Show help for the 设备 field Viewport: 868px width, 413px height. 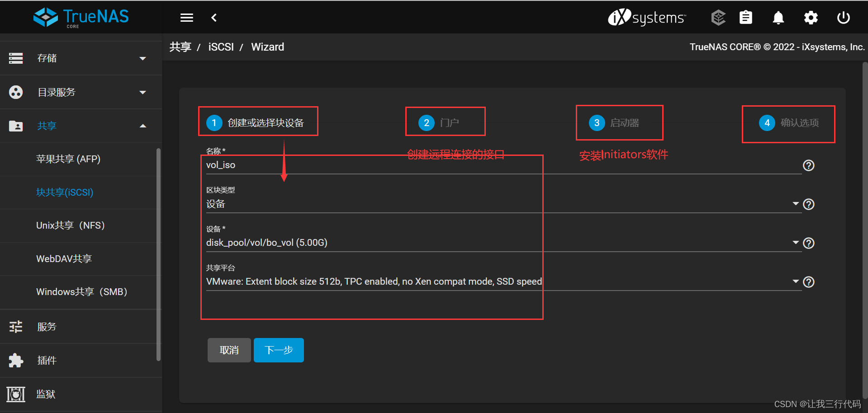(x=809, y=243)
